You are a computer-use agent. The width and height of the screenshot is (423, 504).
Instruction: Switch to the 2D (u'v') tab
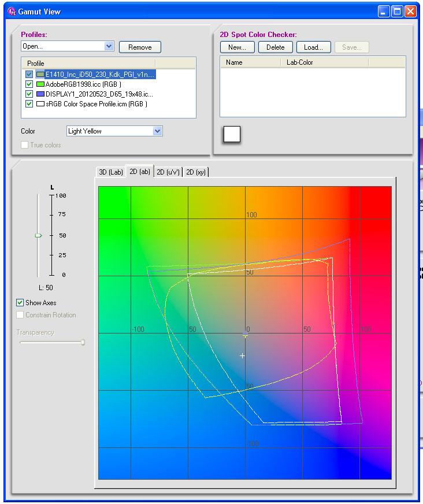coord(168,172)
